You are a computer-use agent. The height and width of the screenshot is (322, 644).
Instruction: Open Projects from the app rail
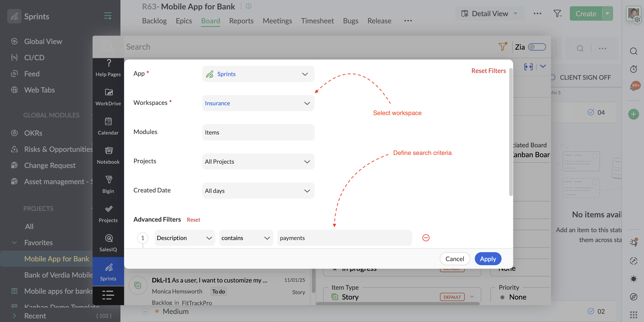[108, 214]
